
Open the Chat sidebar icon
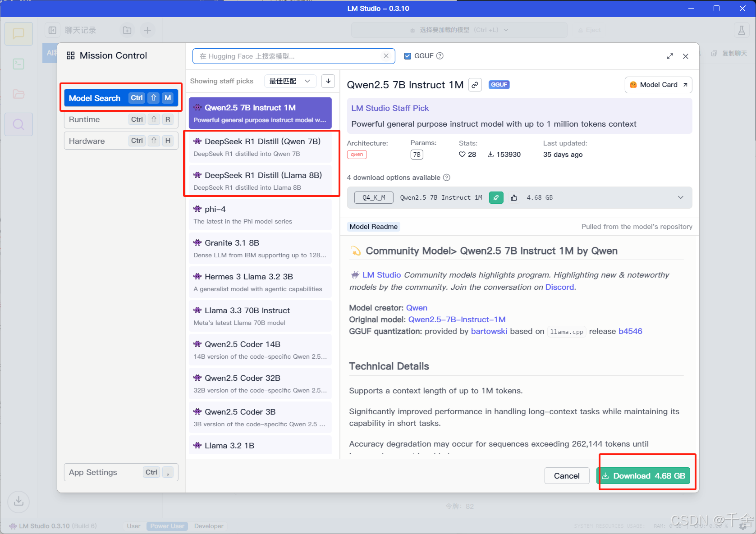coord(18,34)
